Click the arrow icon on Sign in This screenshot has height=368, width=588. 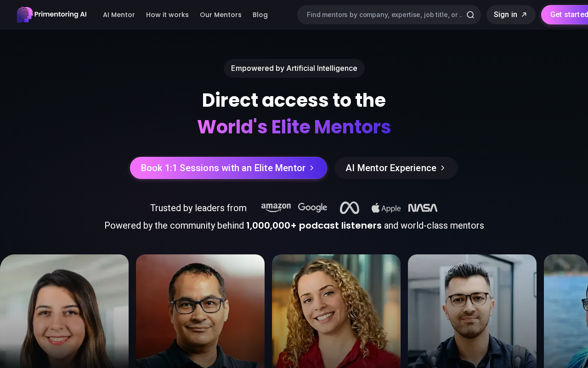524,15
